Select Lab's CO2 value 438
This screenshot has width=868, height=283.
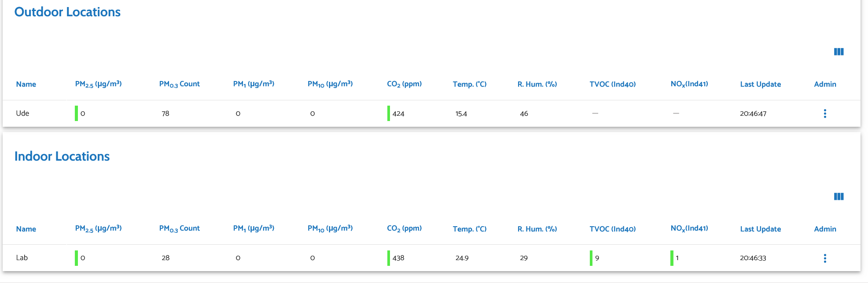(398, 258)
